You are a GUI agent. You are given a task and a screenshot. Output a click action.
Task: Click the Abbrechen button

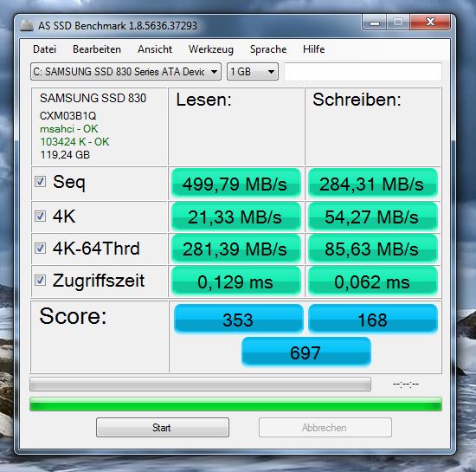click(x=325, y=427)
